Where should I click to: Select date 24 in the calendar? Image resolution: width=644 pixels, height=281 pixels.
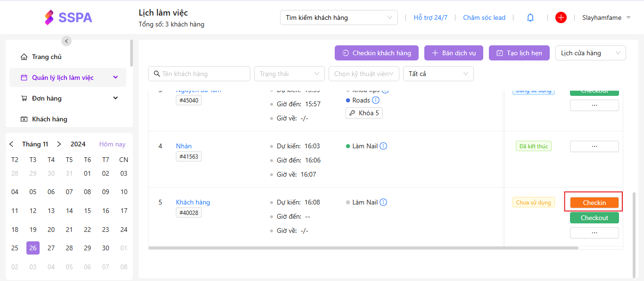124,230
